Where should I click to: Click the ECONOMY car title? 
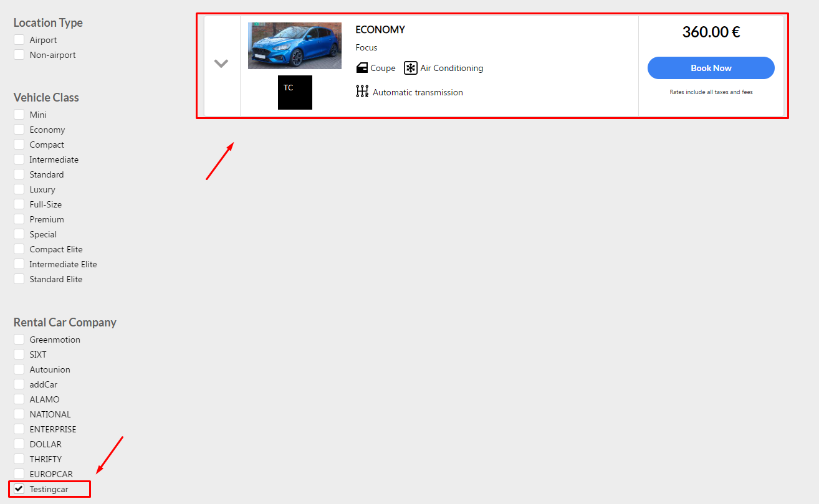[x=380, y=29]
